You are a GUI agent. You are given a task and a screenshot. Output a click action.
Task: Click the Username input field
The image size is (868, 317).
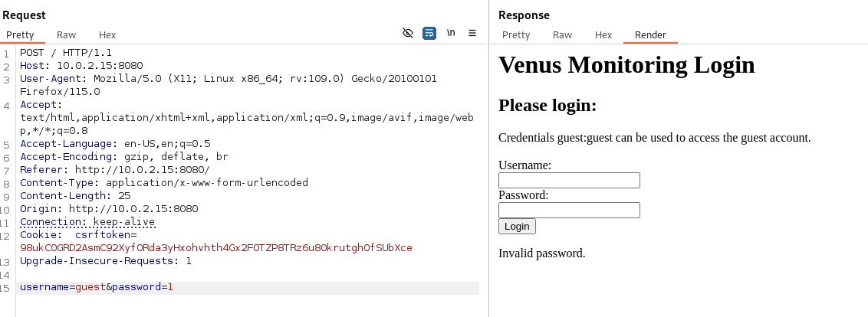569,181
